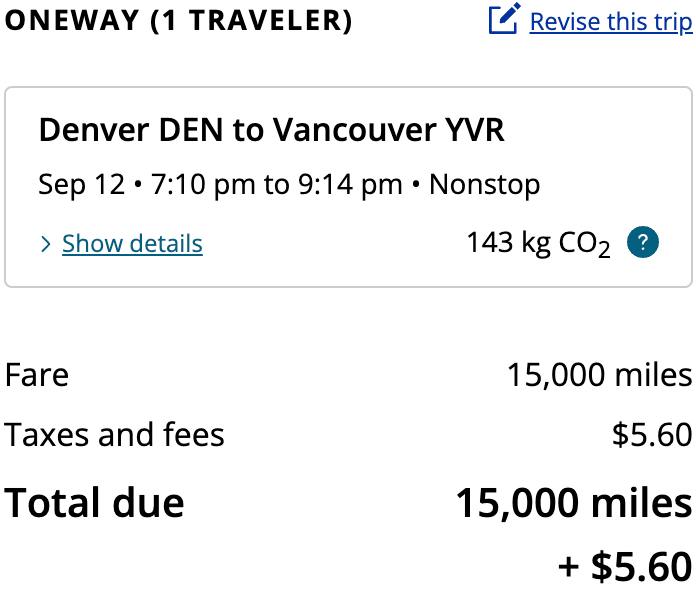Image resolution: width=696 pixels, height=598 pixels.
Task: Click the 143 kg CO2 emissions text
Action: pyautogui.click(x=538, y=244)
